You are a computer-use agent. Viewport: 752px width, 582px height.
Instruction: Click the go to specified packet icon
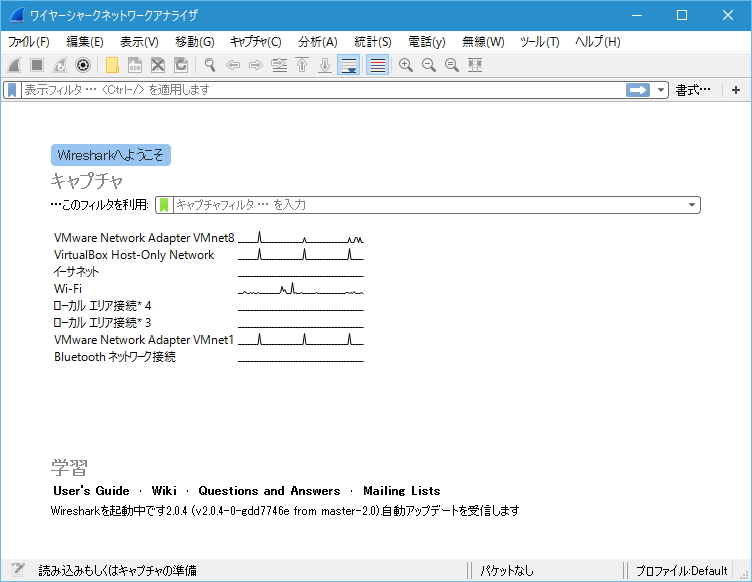coord(279,65)
